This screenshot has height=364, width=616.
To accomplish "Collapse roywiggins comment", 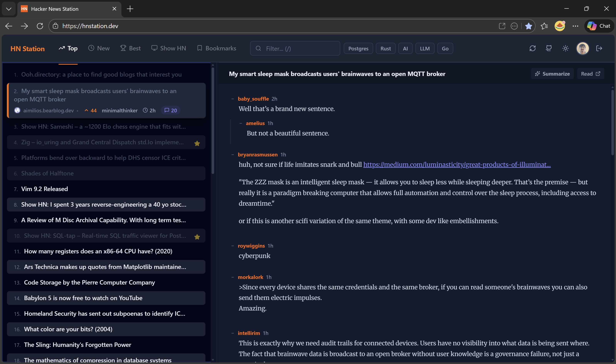I will click(232, 246).
